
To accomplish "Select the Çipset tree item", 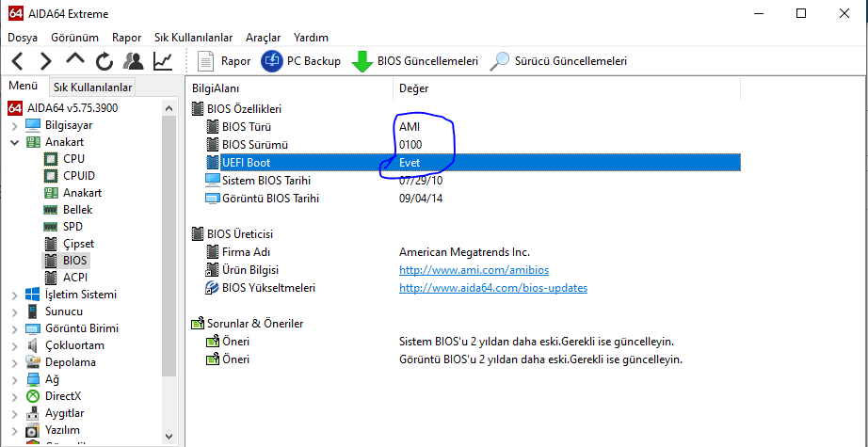I will point(78,244).
